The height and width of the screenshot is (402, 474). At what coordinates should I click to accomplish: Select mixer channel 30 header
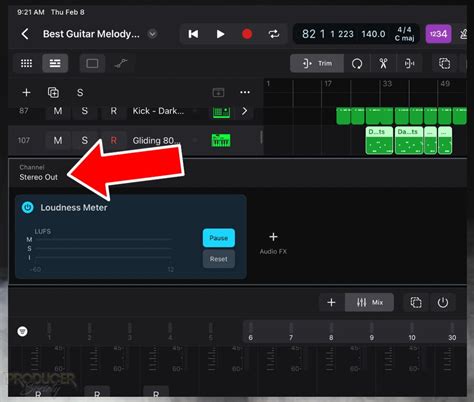coord(452,332)
